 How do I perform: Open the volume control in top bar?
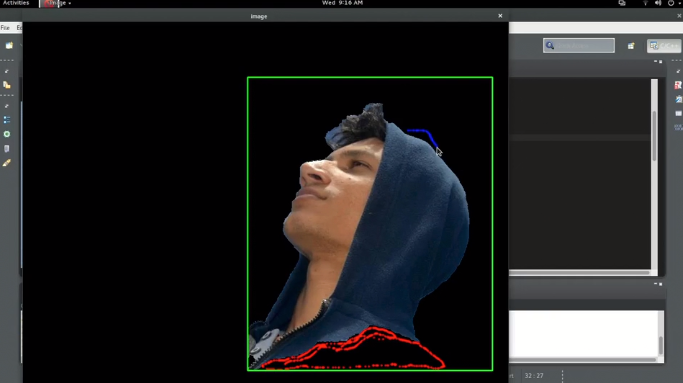coord(658,3)
